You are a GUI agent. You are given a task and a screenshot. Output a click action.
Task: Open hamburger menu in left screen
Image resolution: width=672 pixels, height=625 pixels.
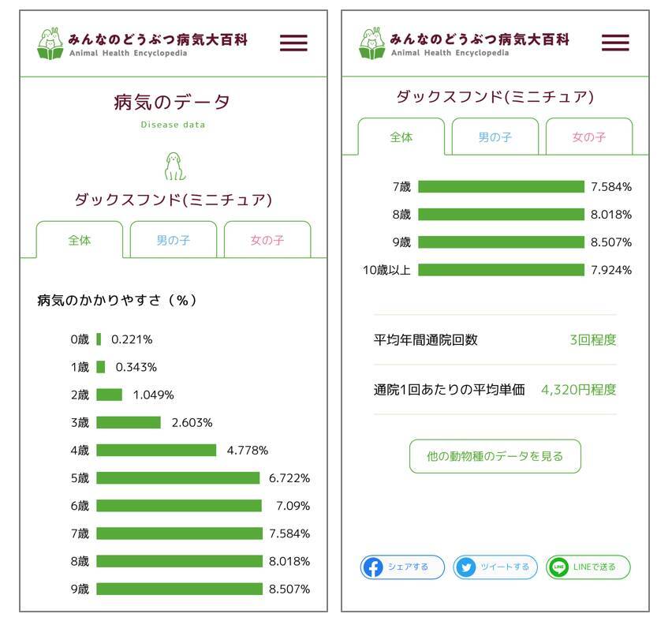coord(293,43)
